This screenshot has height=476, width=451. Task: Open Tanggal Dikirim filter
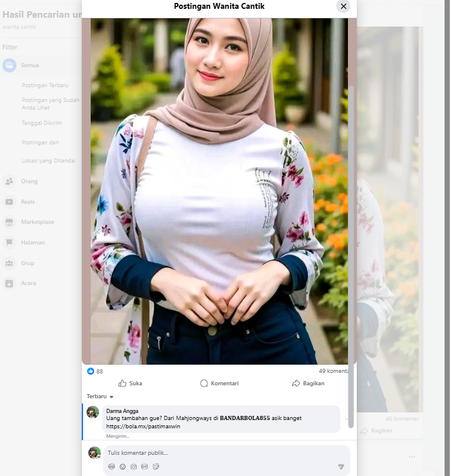click(x=42, y=123)
